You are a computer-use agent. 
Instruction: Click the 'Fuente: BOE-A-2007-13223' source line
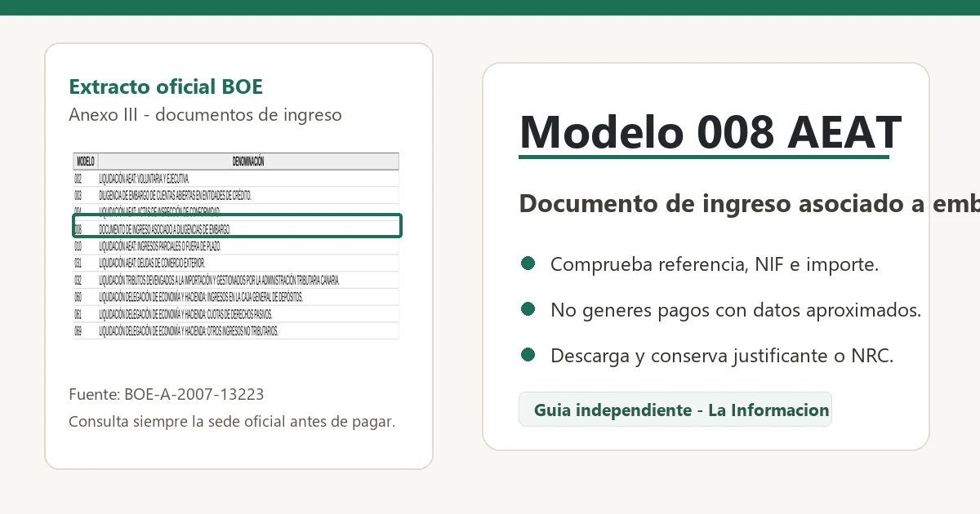[x=167, y=395]
